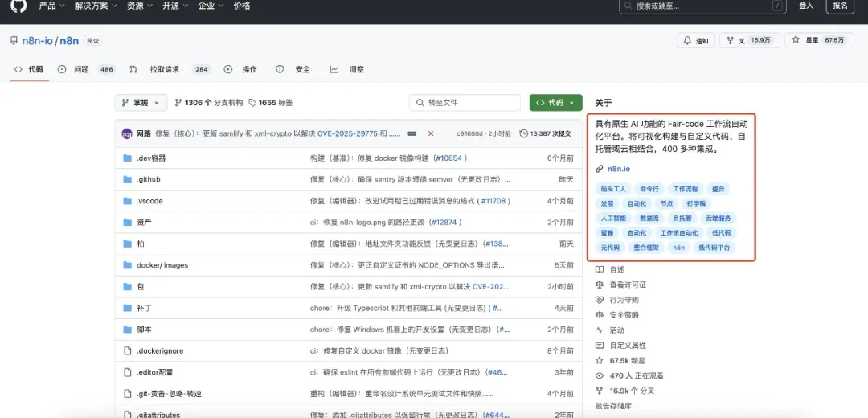Click the file icon beside .editor配置
The width and height of the screenshot is (868, 418).
[127, 372]
